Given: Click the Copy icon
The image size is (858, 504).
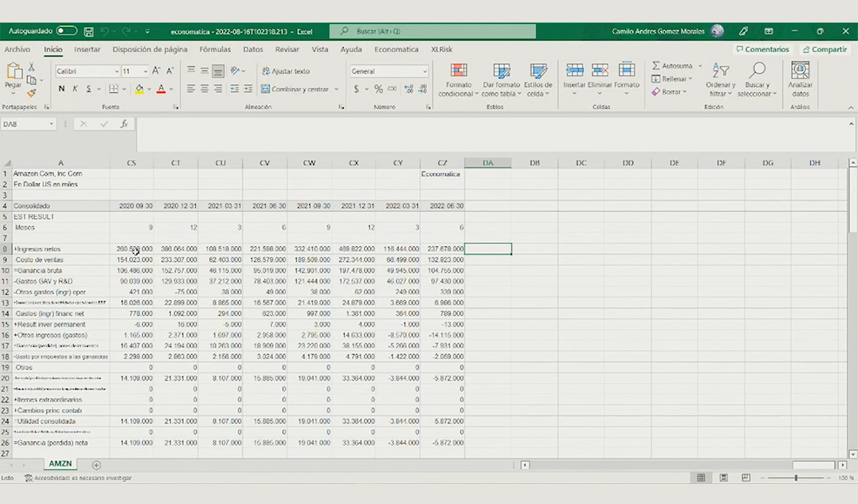Looking at the screenshot, I should (x=32, y=80).
